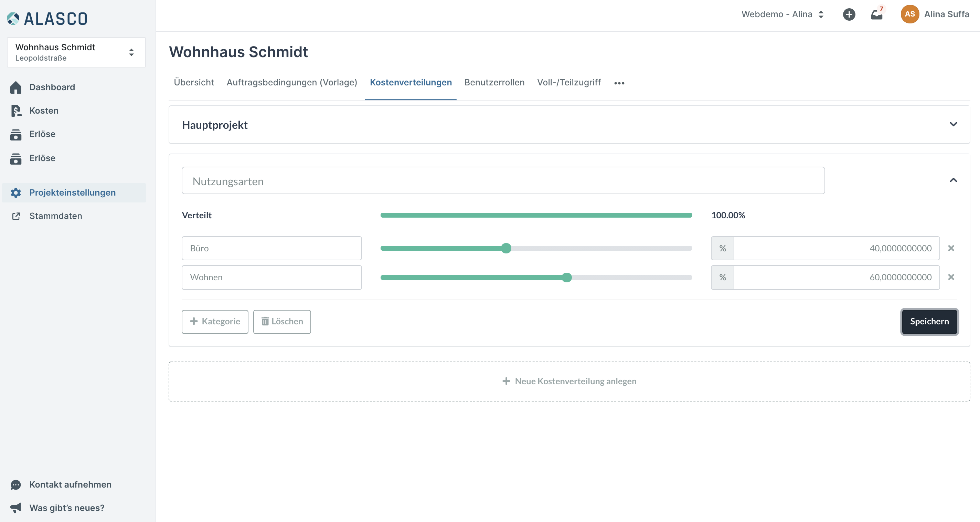Click the Verteilt progress bar

(x=536, y=216)
